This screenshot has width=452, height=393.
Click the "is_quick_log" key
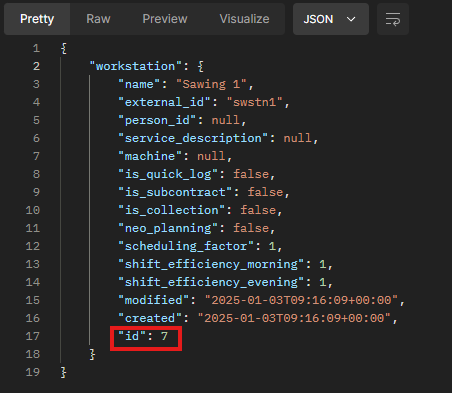168,174
